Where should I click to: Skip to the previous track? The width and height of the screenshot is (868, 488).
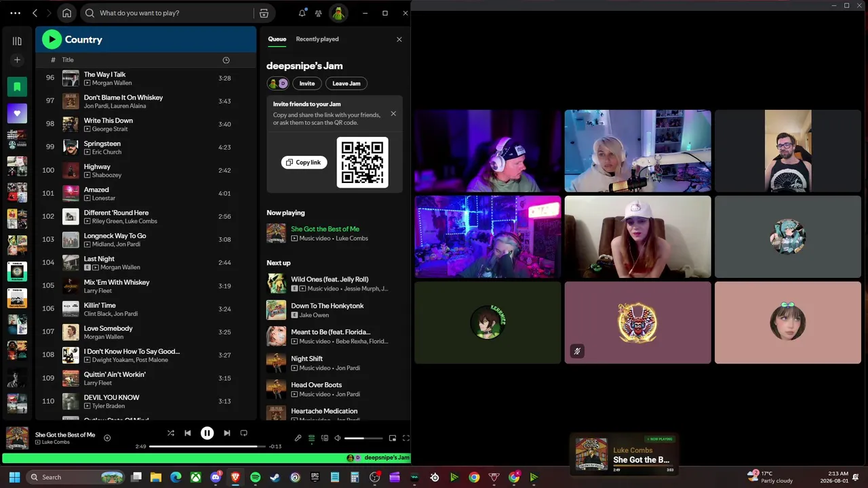[x=188, y=433]
